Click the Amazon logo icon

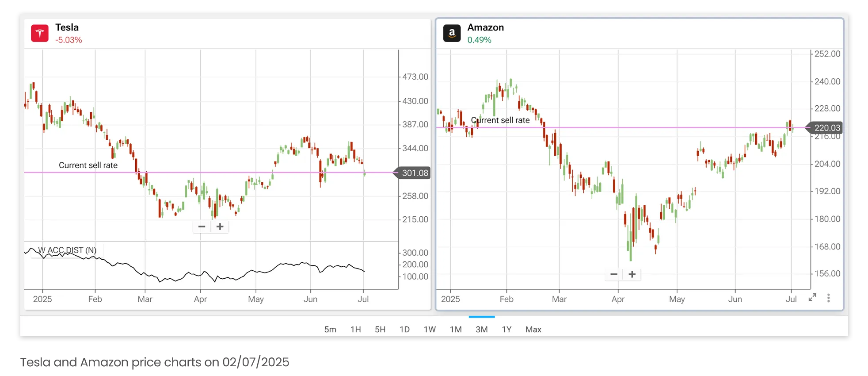[452, 33]
